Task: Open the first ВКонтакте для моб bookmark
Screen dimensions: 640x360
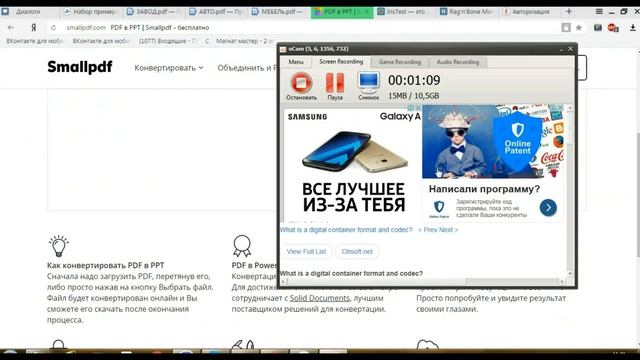Action: click(34, 41)
